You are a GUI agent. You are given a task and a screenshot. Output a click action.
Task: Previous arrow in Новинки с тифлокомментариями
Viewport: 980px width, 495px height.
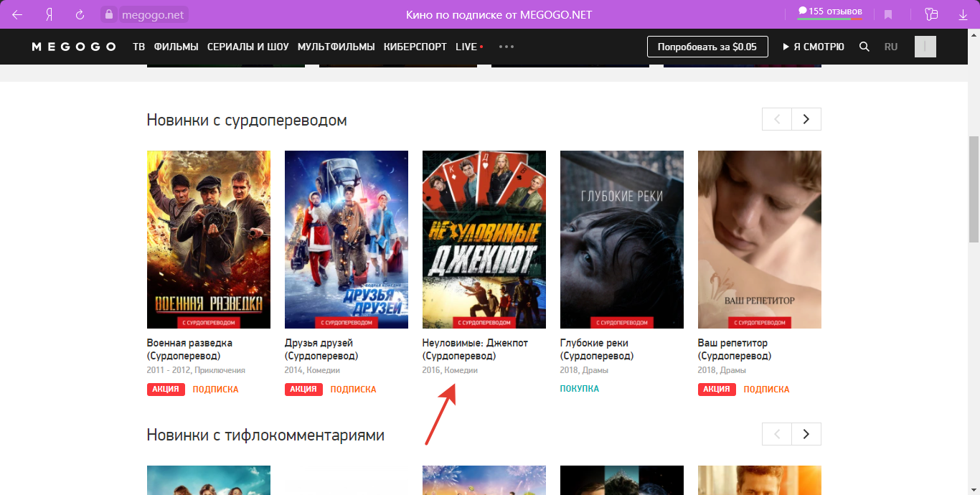777,434
